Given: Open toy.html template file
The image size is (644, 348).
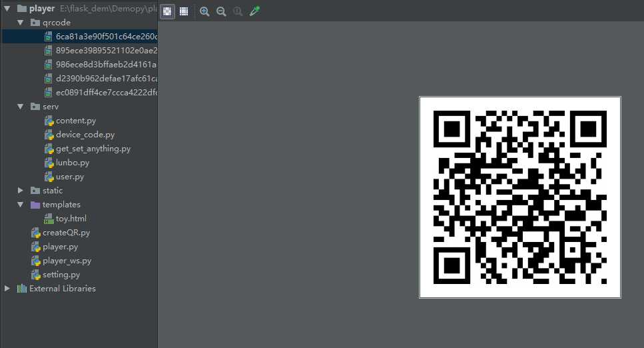Looking at the screenshot, I should click(x=71, y=219).
